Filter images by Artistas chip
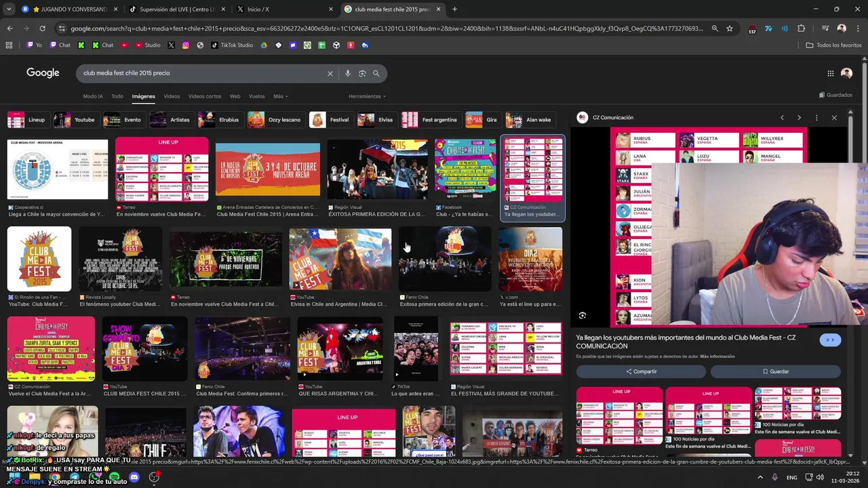This screenshot has width=868, height=488. (x=171, y=120)
